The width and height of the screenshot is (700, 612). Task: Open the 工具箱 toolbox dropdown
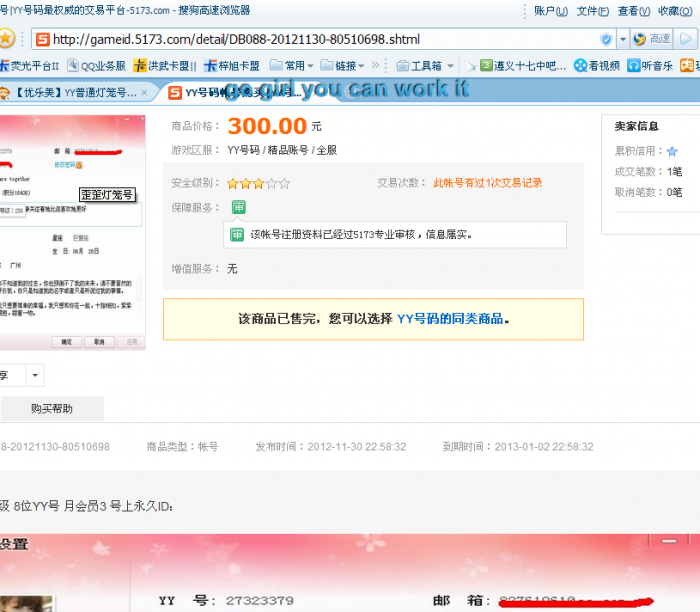click(x=425, y=66)
